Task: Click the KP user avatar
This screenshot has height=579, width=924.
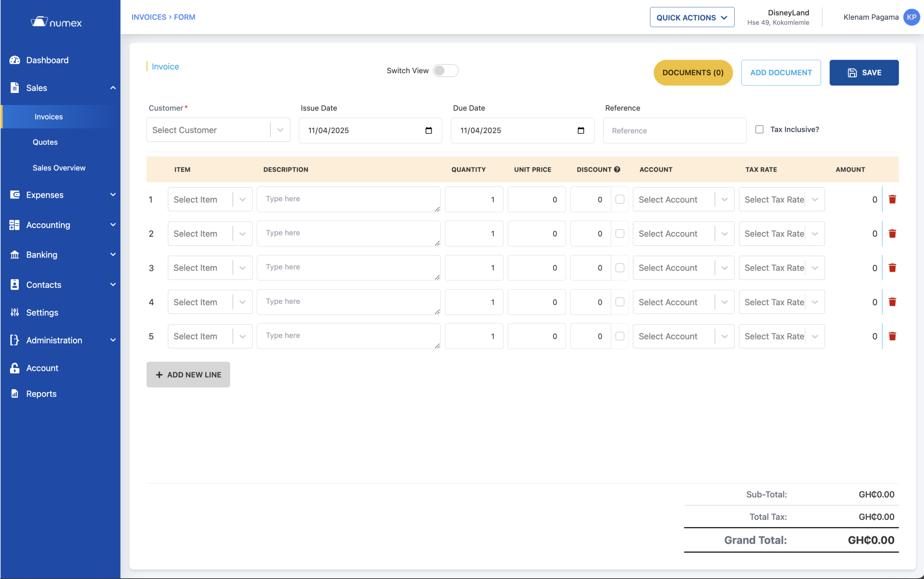Action: pyautogui.click(x=911, y=17)
